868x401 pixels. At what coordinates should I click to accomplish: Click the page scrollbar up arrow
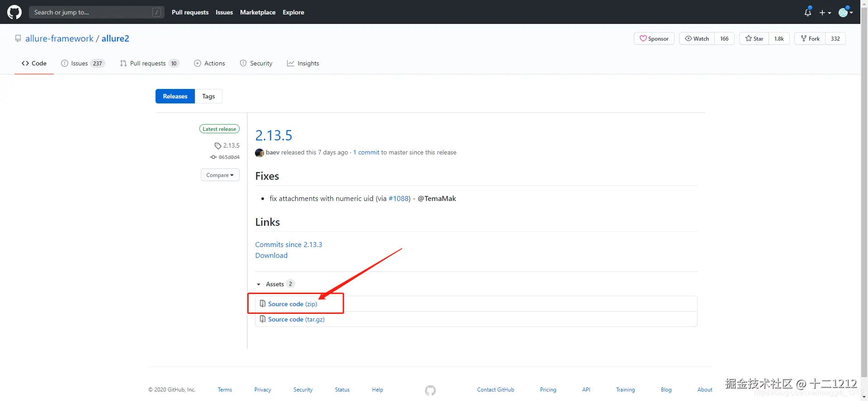click(864, 4)
